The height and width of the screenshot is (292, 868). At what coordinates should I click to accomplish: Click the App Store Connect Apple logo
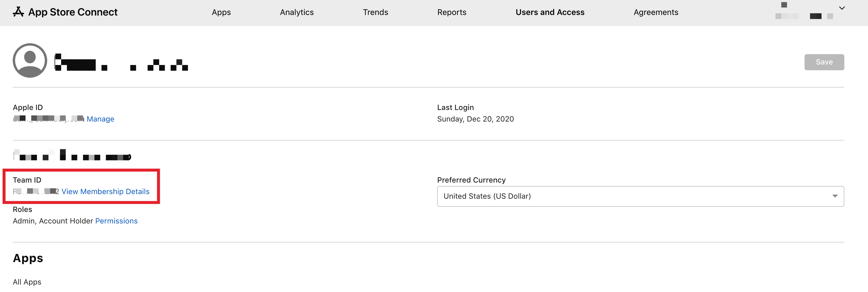18,12
